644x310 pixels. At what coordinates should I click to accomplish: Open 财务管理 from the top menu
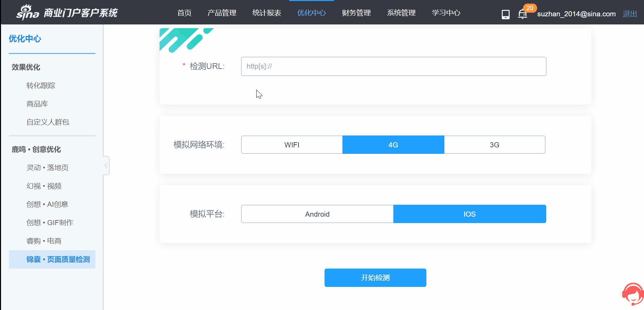[356, 13]
